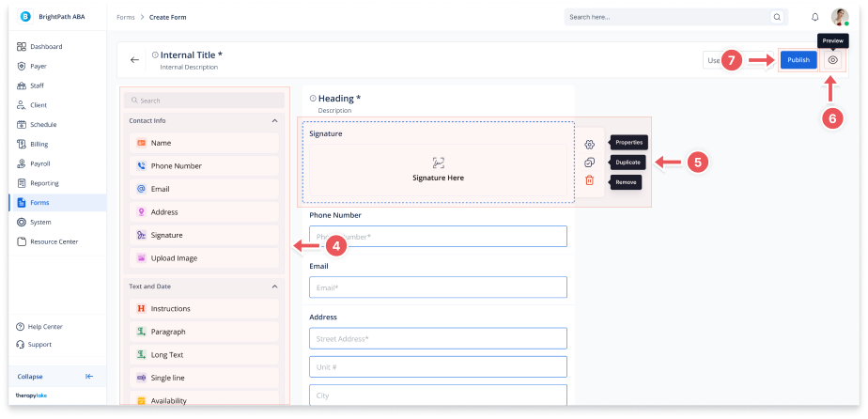Add the Single line element
This screenshot has width=868, height=419.
pyautogui.click(x=204, y=378)
